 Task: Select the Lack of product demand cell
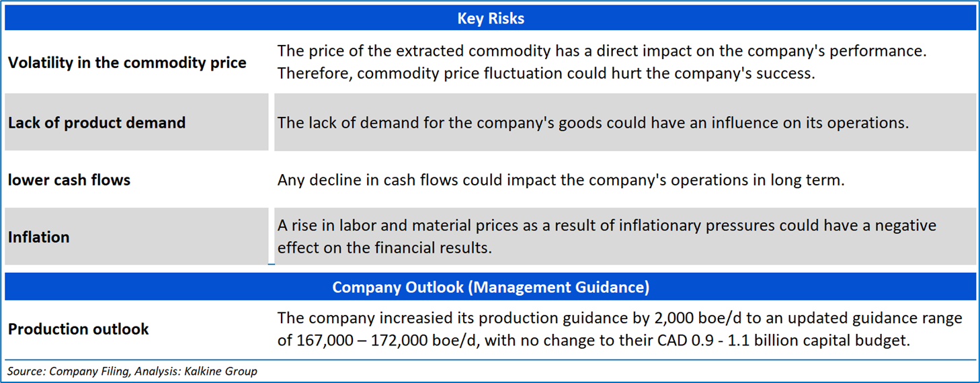97,123
